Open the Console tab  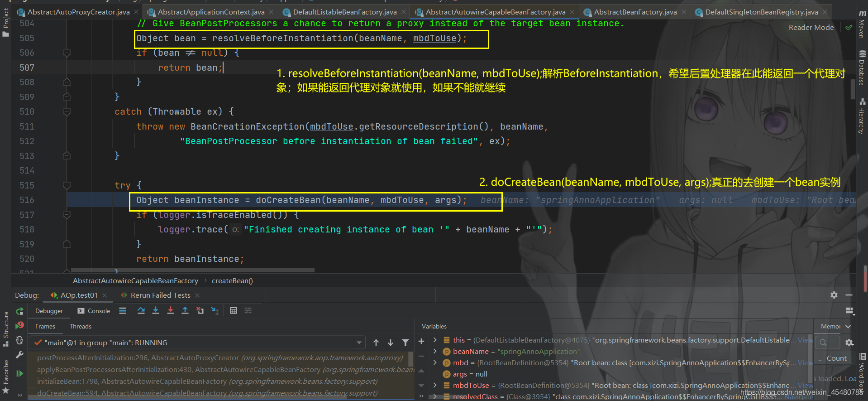[94, 311]
